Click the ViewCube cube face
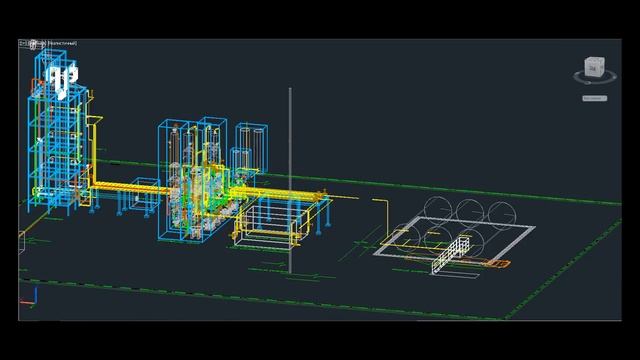The image size is (640, 360). click(594, 67)
